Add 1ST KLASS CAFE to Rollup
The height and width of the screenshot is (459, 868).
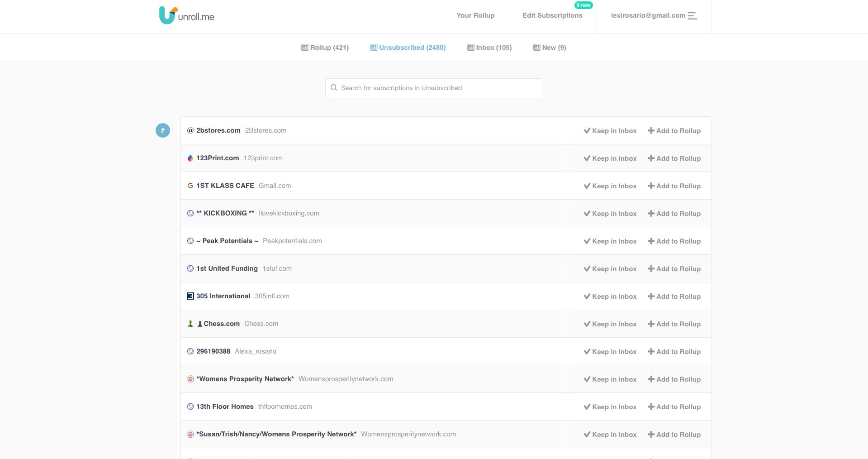674,186
